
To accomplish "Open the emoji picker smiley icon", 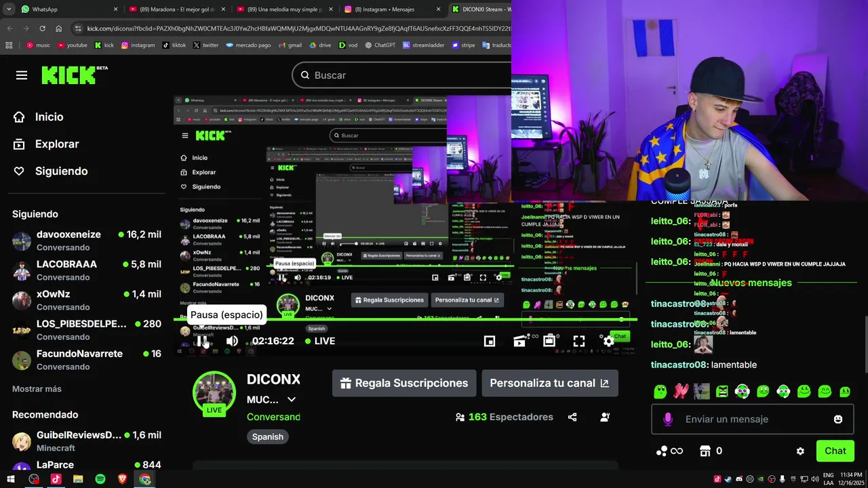I will (838, 420).
